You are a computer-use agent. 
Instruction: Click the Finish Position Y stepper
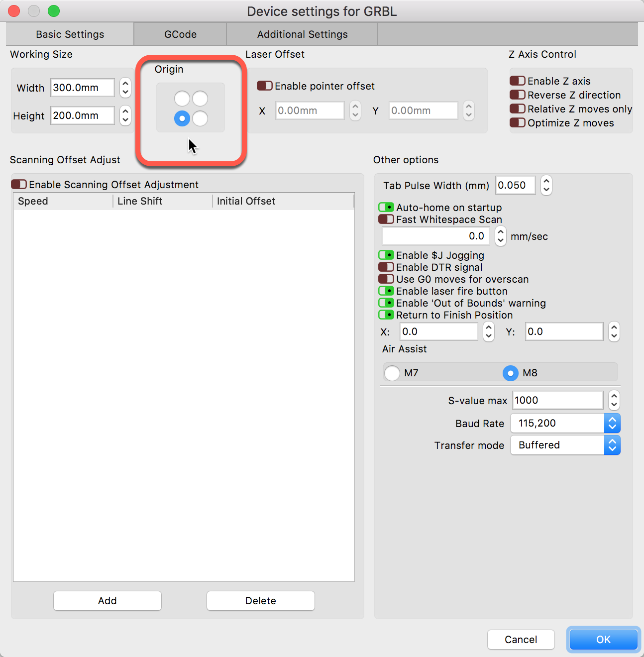click(614, 331)
